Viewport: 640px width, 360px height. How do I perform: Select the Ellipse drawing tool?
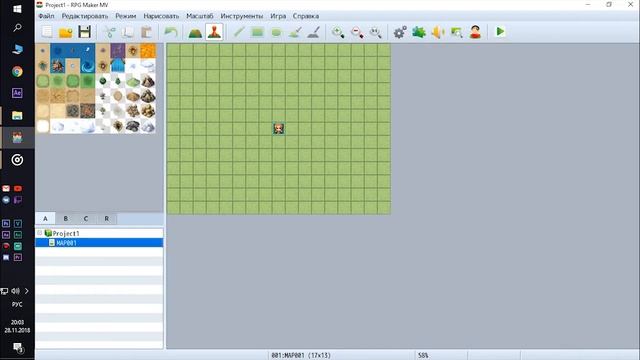coord(276,32)
